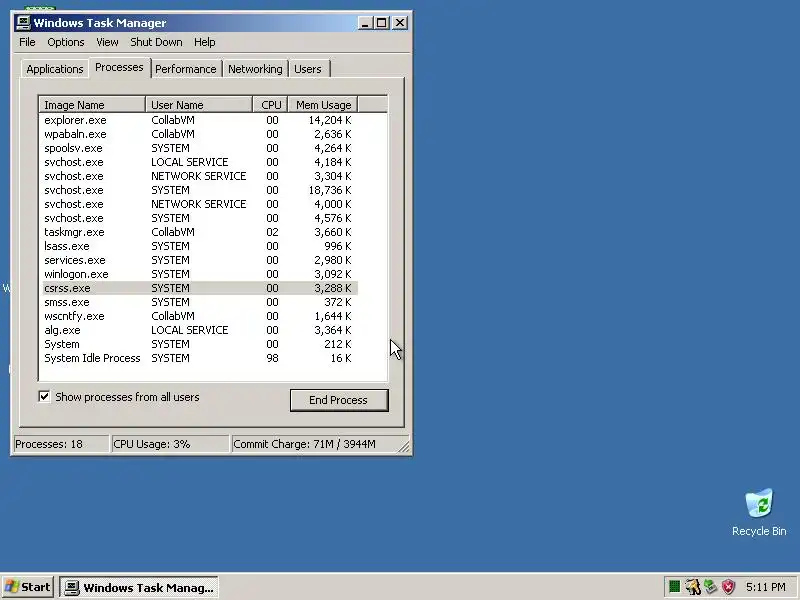This screenshot has height=600, width=800.
Task: Click the Task Manager window resize grip
Action: (x=404, y=446)
